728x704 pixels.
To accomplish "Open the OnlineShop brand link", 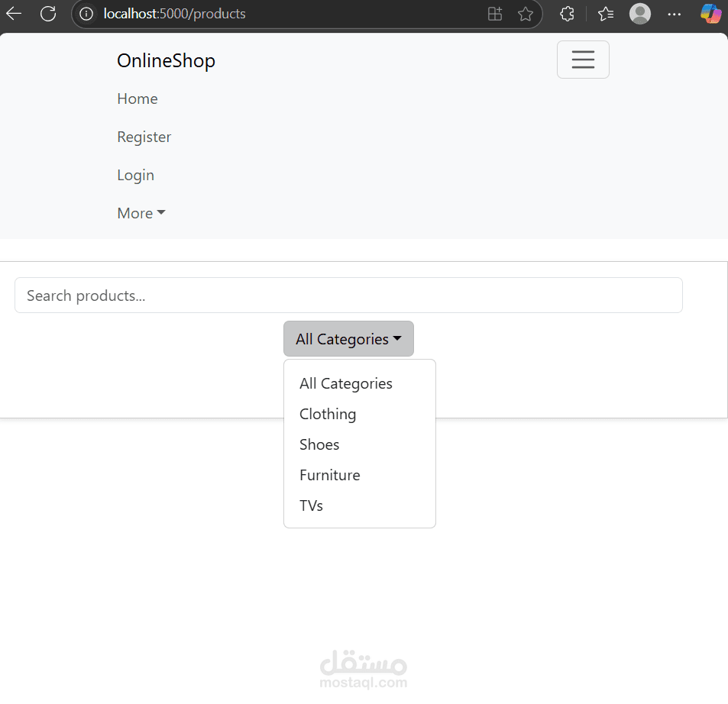I will point(166,61).
